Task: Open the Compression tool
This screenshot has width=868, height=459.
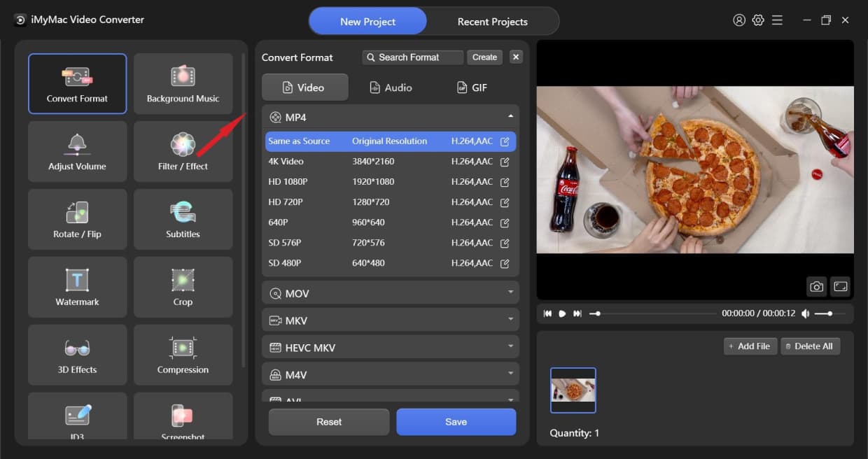Action: (x=183, y=355)
